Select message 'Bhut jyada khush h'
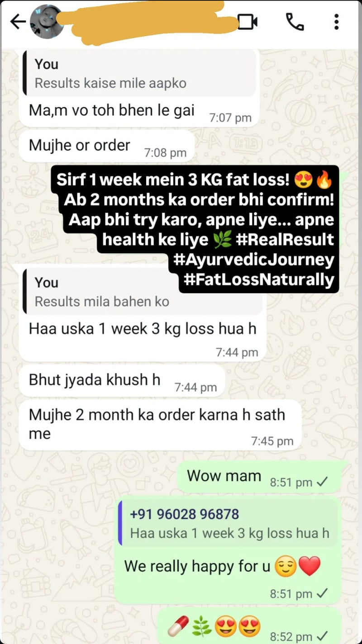This screenshot has height=644, width=362. pyautogui.click(x=95, y=380)
